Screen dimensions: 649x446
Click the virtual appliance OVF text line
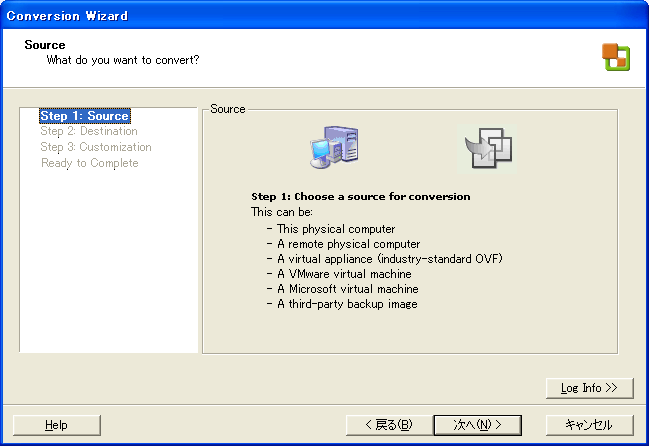point(389,259)
